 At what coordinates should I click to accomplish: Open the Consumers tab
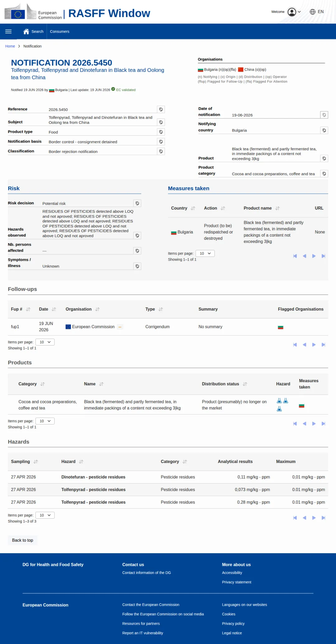pyautogui.click(x=60, y=31)
